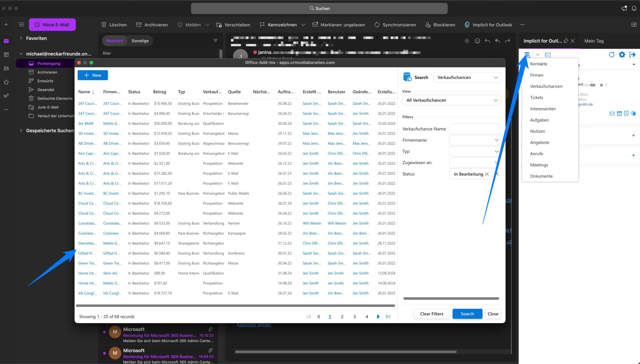
Task: Sort by the Name column header
Action: coord(86,92)
